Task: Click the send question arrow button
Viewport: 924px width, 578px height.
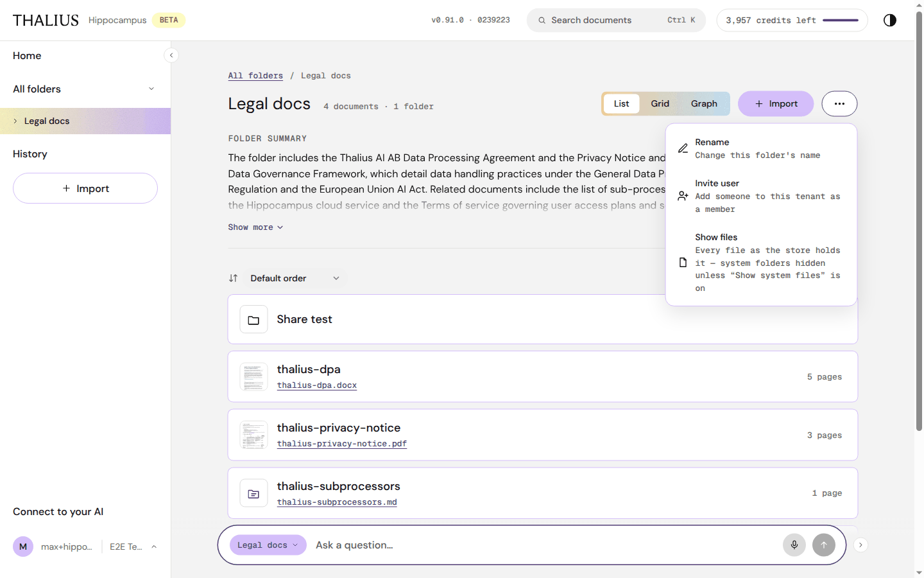Action: point(824,545)
